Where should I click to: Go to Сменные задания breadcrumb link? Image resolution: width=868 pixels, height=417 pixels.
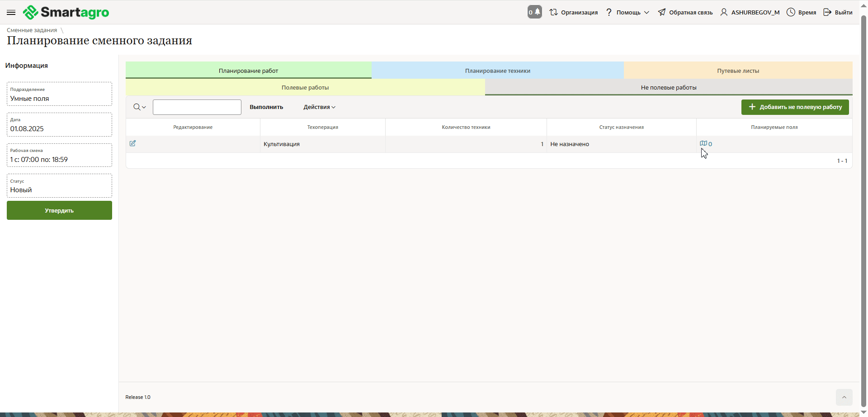pos(32,30)
